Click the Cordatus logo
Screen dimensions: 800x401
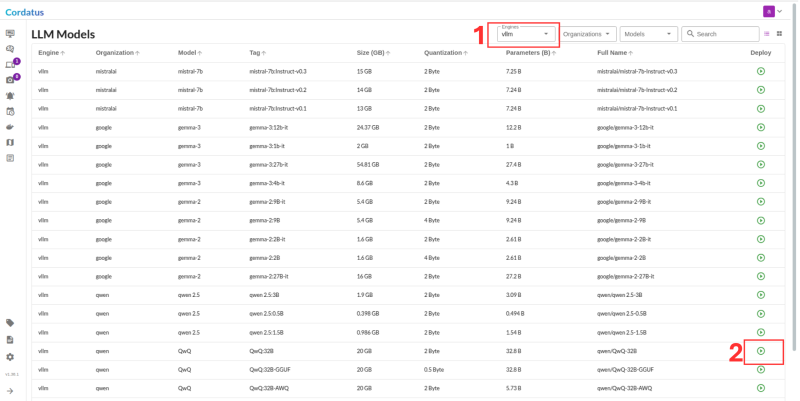(x=25, y=12)
